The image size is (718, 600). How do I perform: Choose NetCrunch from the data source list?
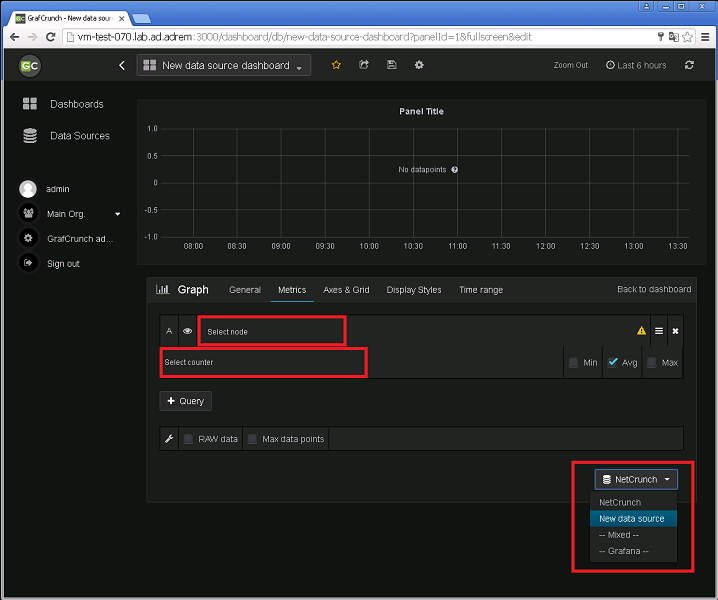tap(633, 502)
